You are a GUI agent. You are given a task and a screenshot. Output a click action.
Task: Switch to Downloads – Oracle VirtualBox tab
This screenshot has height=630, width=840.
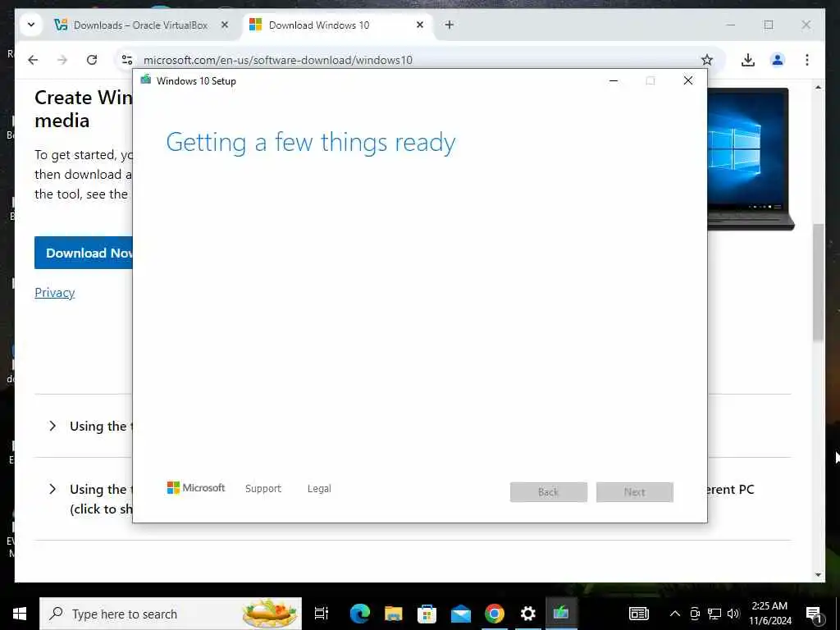(142, 25)
